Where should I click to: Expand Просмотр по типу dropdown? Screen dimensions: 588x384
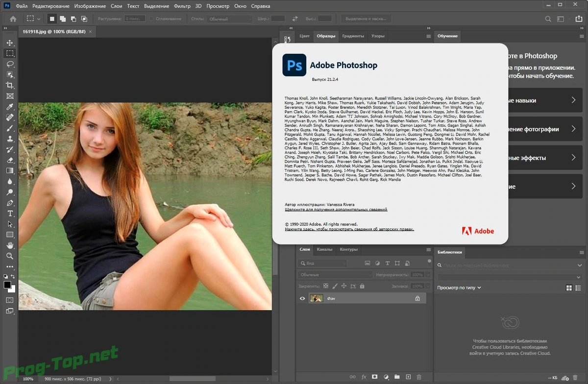coord(459,288)
